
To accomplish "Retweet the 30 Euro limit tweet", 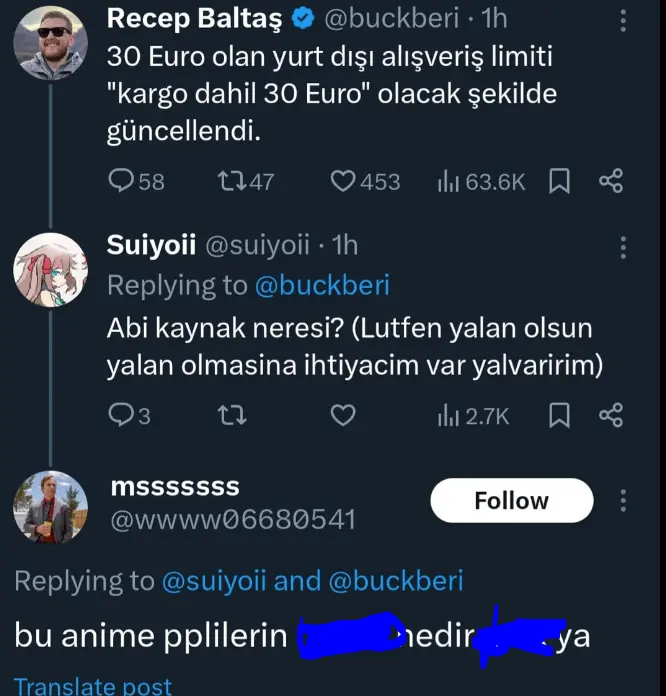I will [245, 182].
